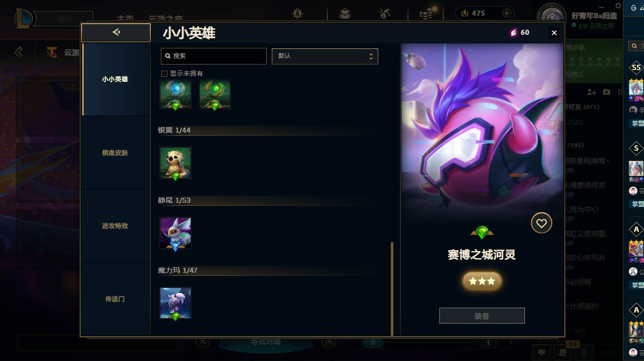Close the 小小英雄 dialog
The width and height of the screenshot is (644, 361).
point(554,33)
